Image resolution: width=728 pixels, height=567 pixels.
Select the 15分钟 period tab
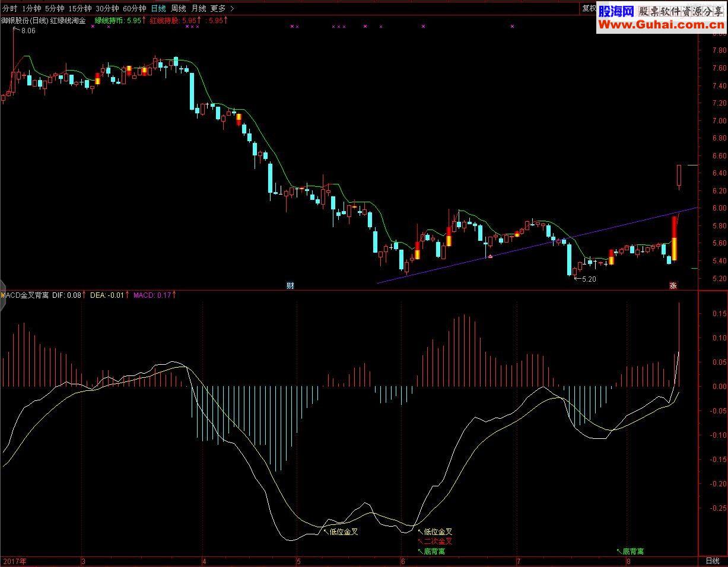tap(80, 8)
